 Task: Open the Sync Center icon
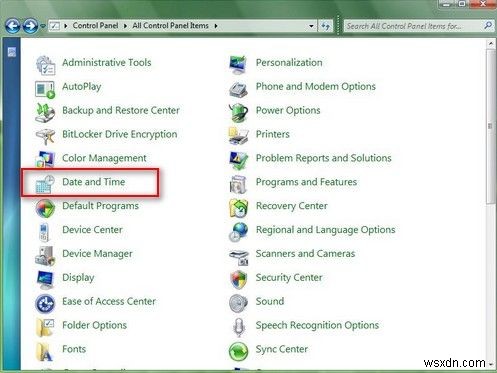(239, 351)
